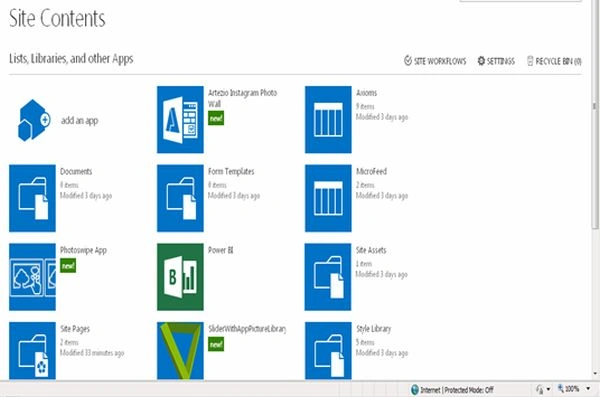Open the MicroFeed list tile icon
Screen dimensions: 600x397
tap(328, 198)
